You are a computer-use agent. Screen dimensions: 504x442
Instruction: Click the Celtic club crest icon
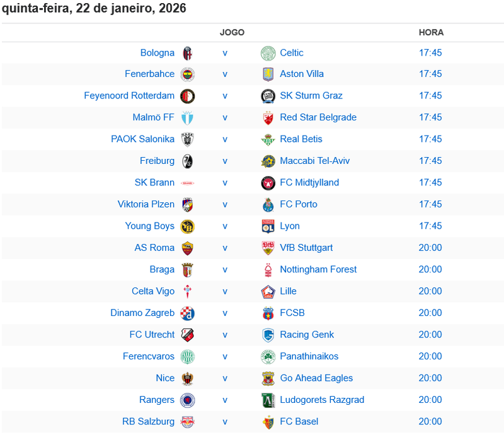point(268,53)
